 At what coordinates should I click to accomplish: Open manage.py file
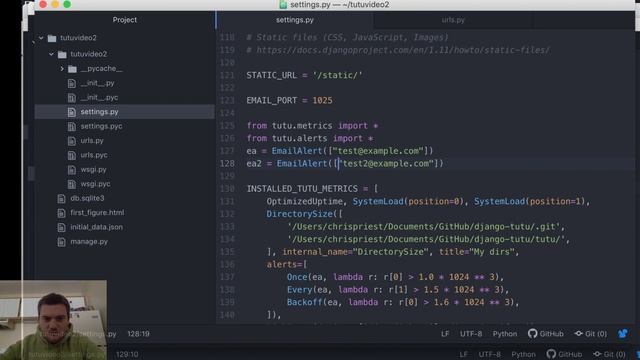[x=89, y=242]
